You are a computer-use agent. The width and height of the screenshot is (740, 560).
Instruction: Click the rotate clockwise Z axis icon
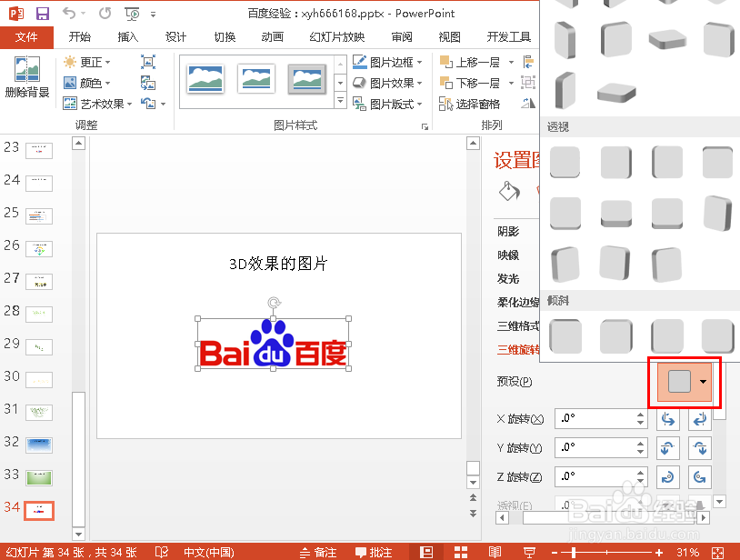point(668,477)
